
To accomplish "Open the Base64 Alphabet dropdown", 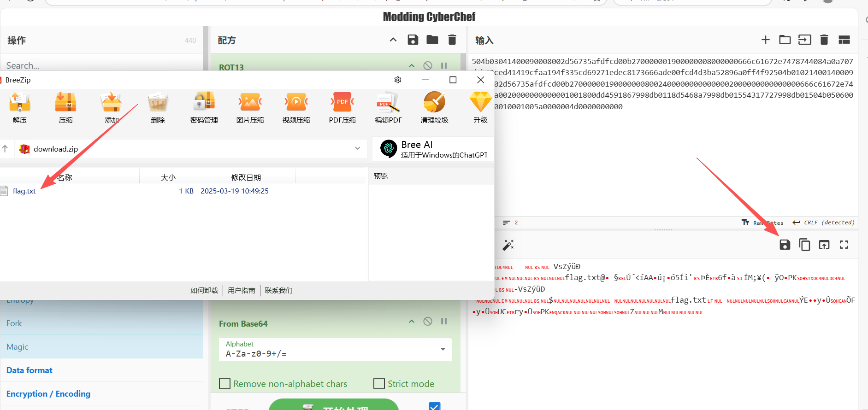I will pyautogui.click(x=336, y=350).
